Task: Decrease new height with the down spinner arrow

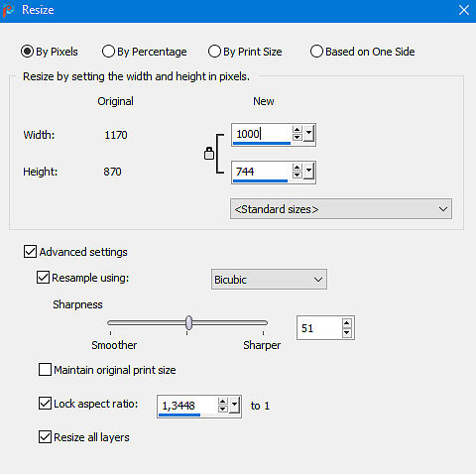Action: (x=297, y=175)
